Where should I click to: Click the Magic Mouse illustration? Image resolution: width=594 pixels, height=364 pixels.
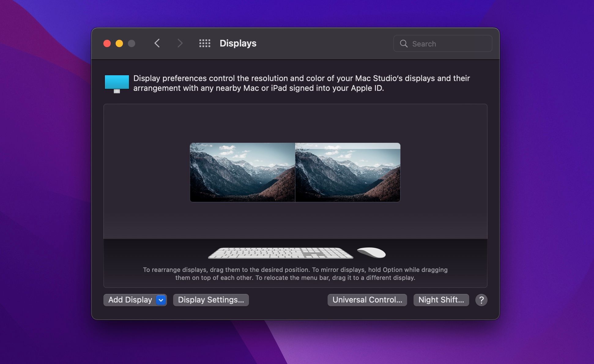tap(371, 253)
